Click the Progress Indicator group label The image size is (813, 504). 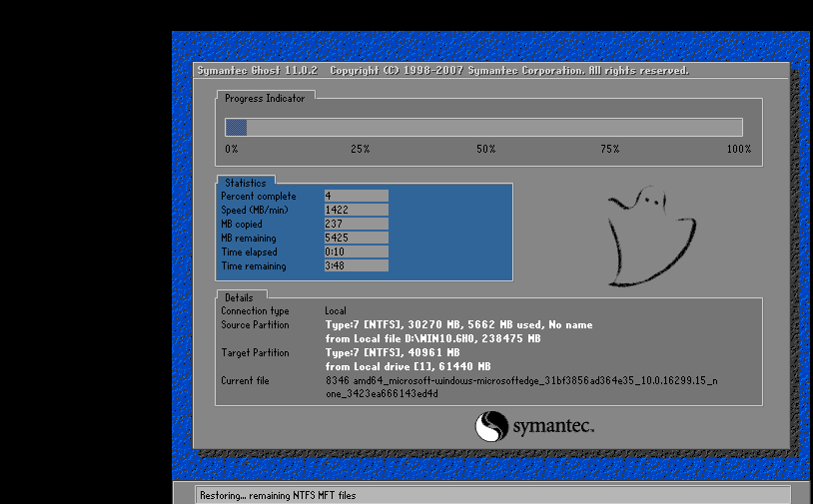pos(265,99)
